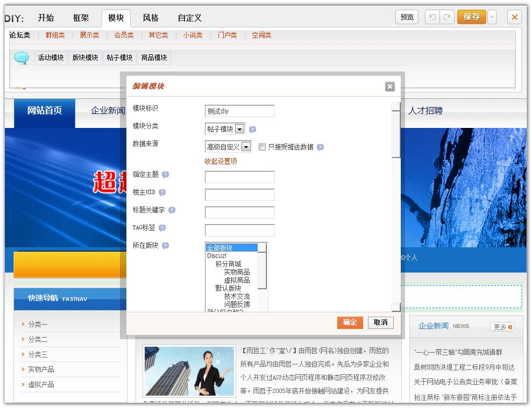532x408 pixels.
Task: Click help icon beside 所在版块 label
Action: click(x=165, y=246)
